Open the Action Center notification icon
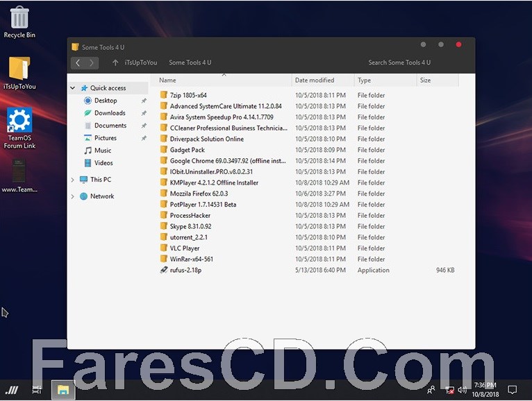This screenshot has height=401, width=532. tap(513, 390)
